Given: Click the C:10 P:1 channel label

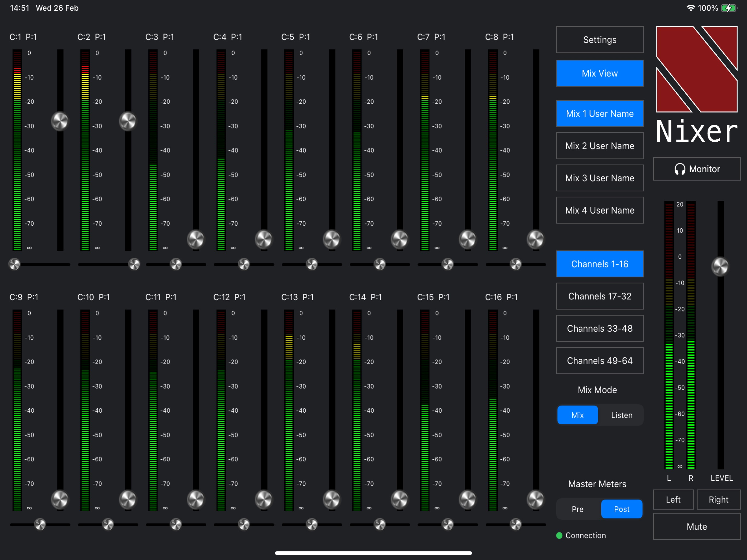Looking at the screenshot, I should pos(94,297).
